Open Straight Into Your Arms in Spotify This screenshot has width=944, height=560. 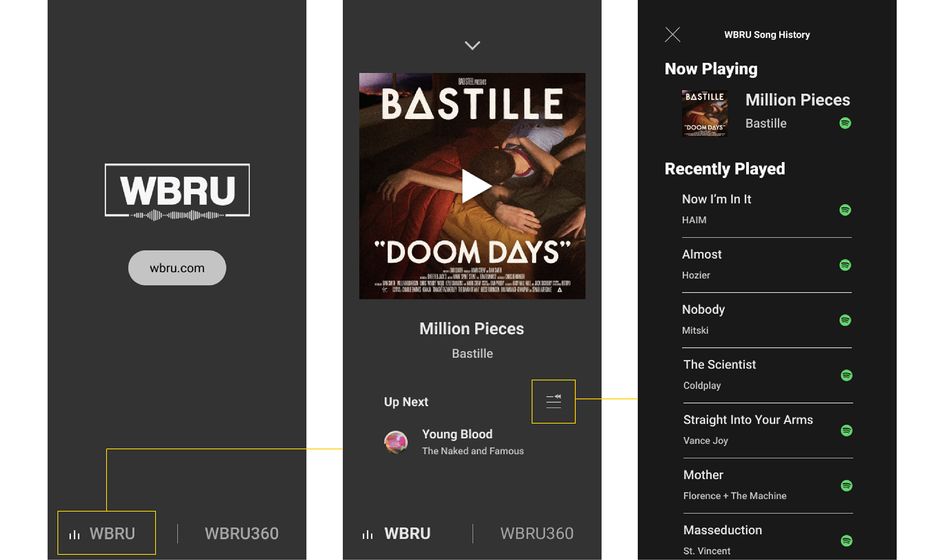846,430
